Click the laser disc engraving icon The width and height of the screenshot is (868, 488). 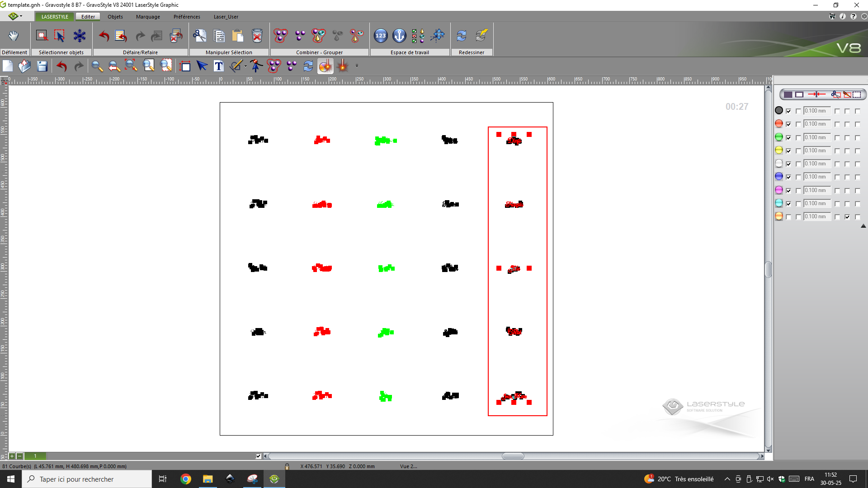click(x=325, y=66)
